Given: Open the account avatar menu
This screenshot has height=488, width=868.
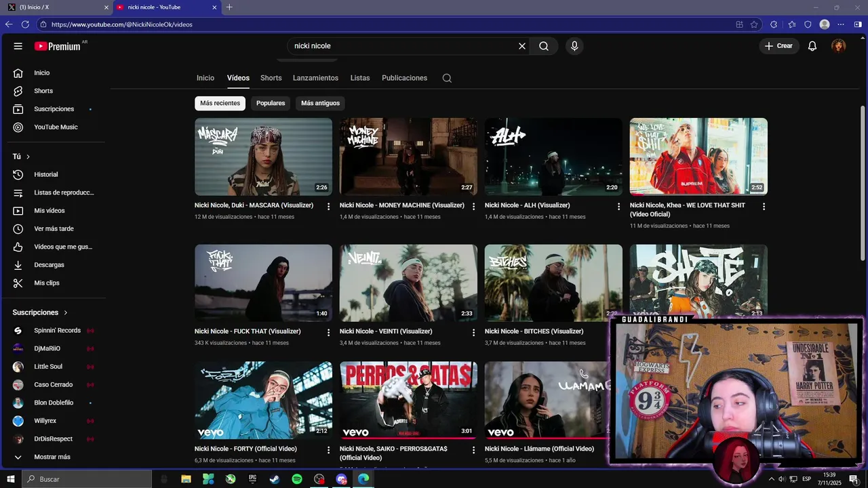Looking at the screenshot, I should (x=839, y=46).
